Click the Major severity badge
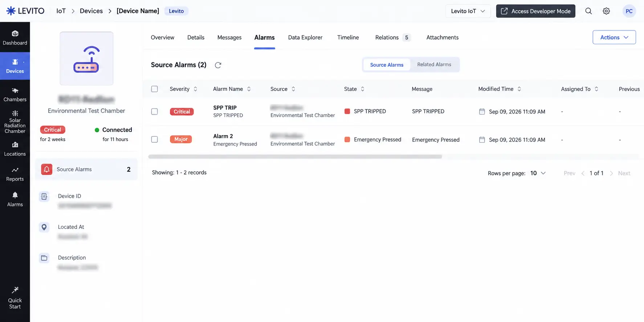 pyautogui.click(x=181, y=139)
